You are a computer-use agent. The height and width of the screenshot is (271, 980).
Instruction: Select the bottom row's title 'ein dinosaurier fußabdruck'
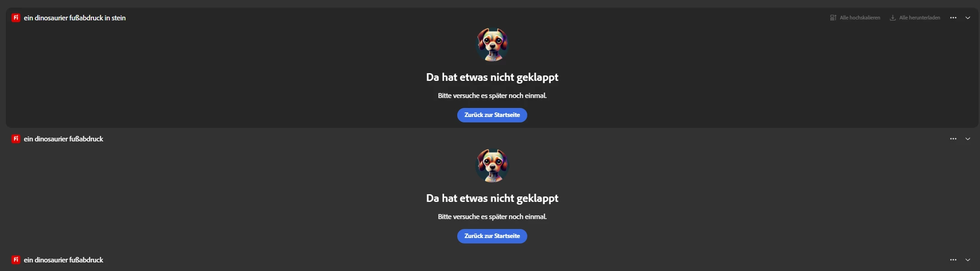63,260
